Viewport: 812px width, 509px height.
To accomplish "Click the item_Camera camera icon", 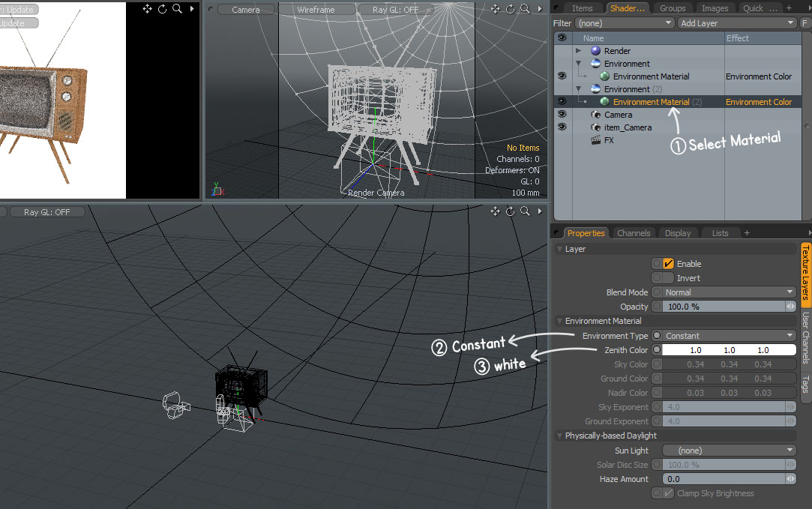I will [x=596, y=127].
